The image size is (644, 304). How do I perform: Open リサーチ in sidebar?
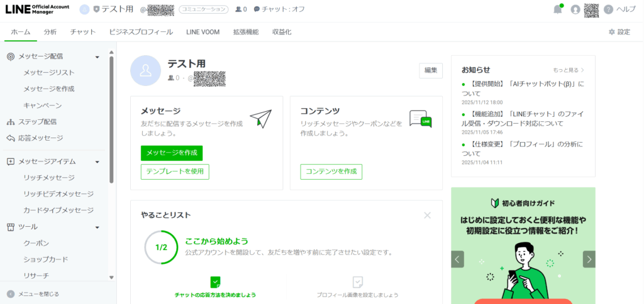pyautogui.click(x=36, y=275)
